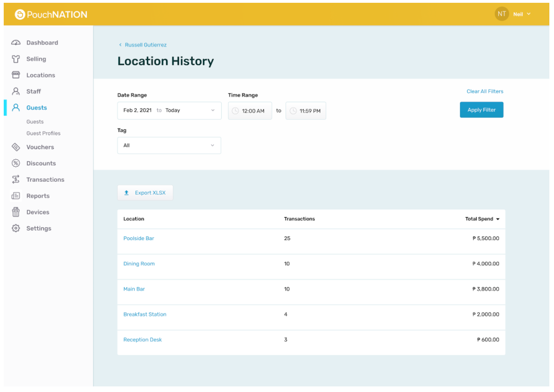Click the PouchNATION logo icon
554x392 pixels.
point(20,14)
